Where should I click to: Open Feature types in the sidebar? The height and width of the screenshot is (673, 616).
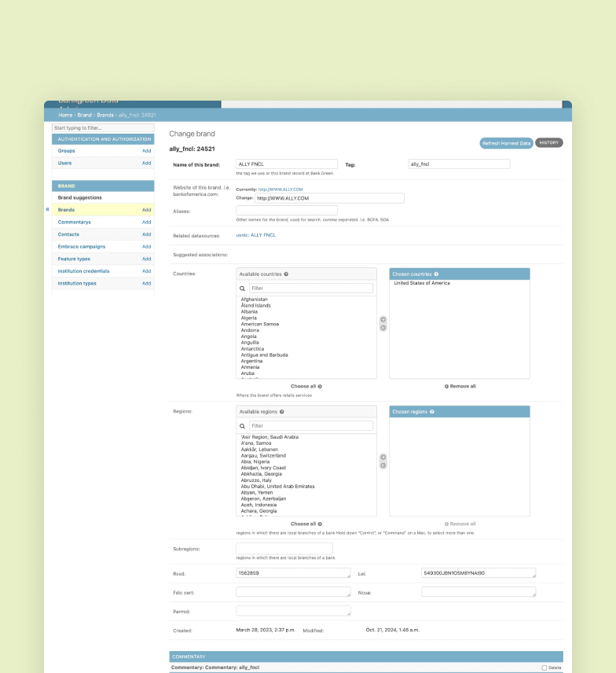pyautogui.click(x=74, y=259)
